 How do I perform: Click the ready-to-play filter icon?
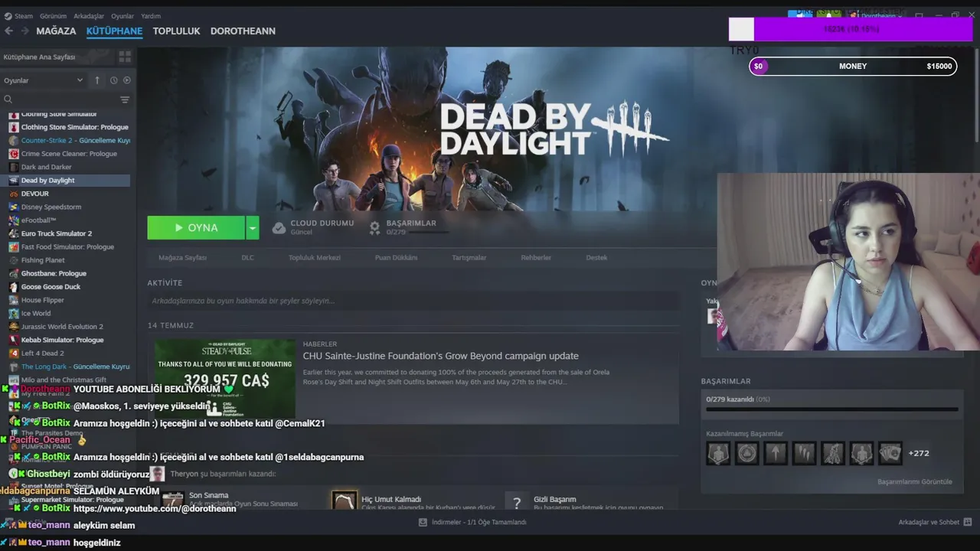tap(127, 80)
